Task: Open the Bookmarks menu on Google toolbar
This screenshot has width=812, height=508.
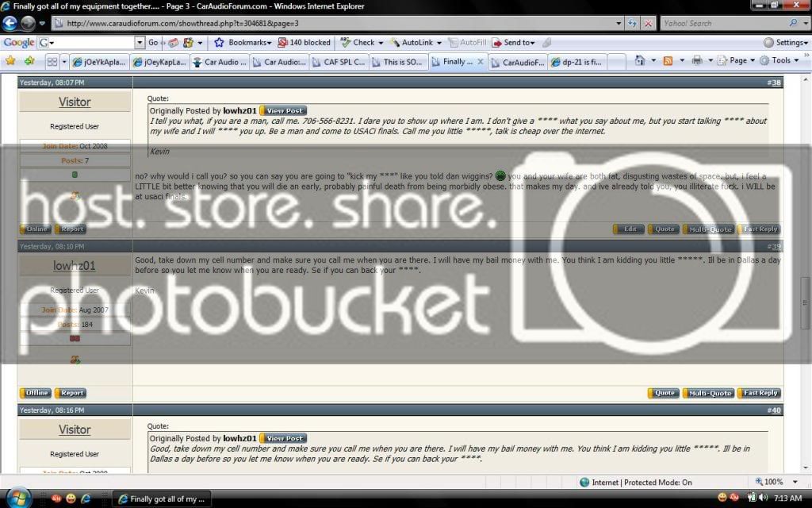Action: [x=243, y=43]
